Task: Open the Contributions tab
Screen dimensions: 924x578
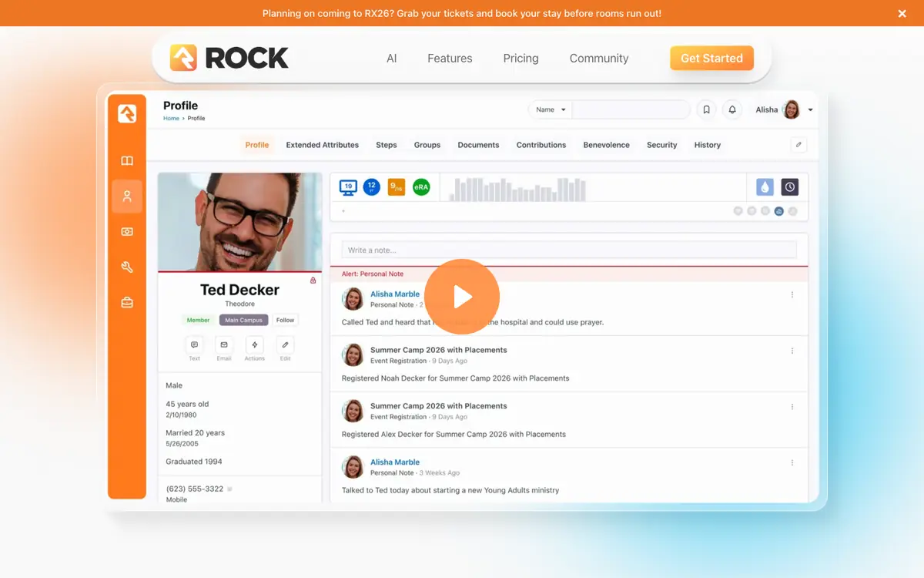Action: (x=541, y=145)
